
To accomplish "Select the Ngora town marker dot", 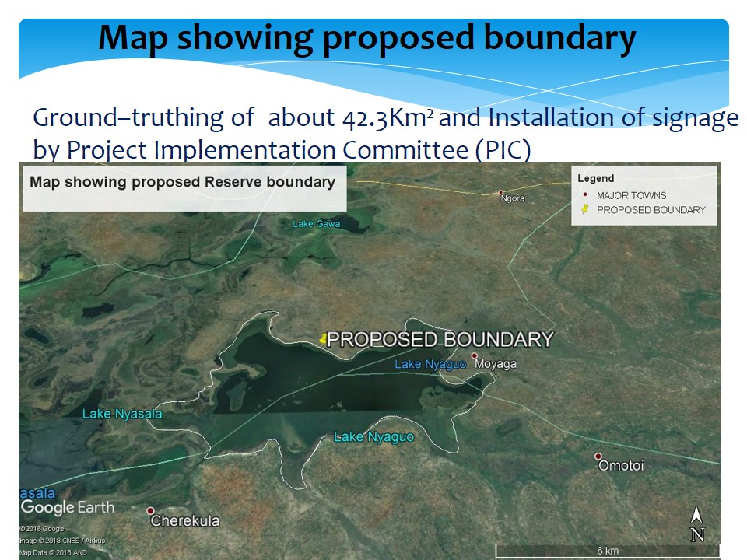I will tap(500, 193).
